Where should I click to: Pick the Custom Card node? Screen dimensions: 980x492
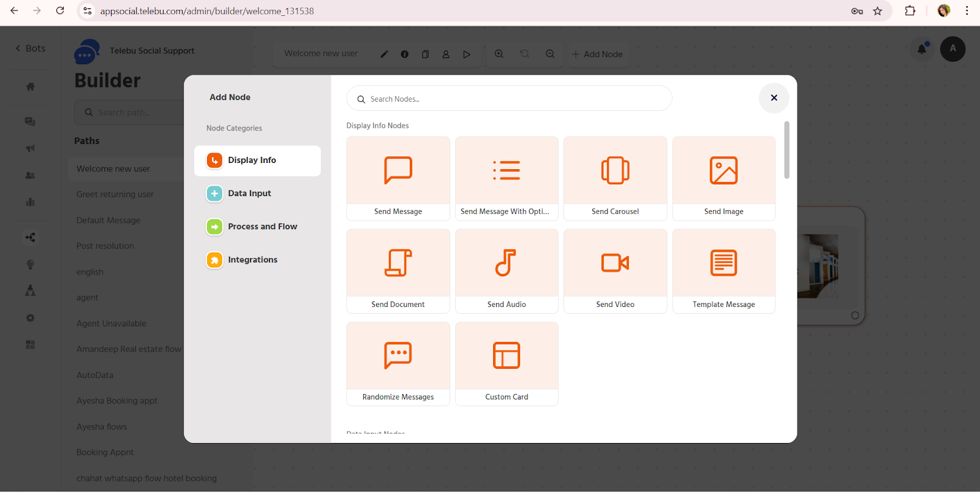pyautogui.click(x=507, y=363)
